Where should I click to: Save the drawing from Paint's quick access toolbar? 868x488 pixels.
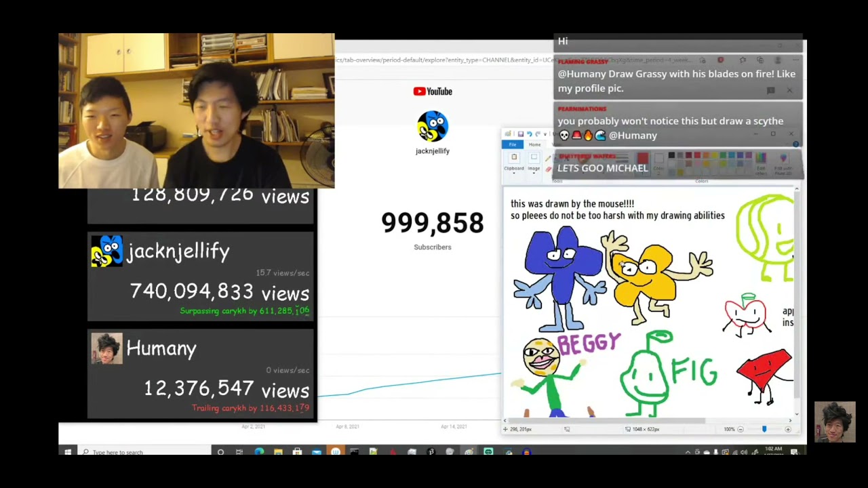pos(521,134)
